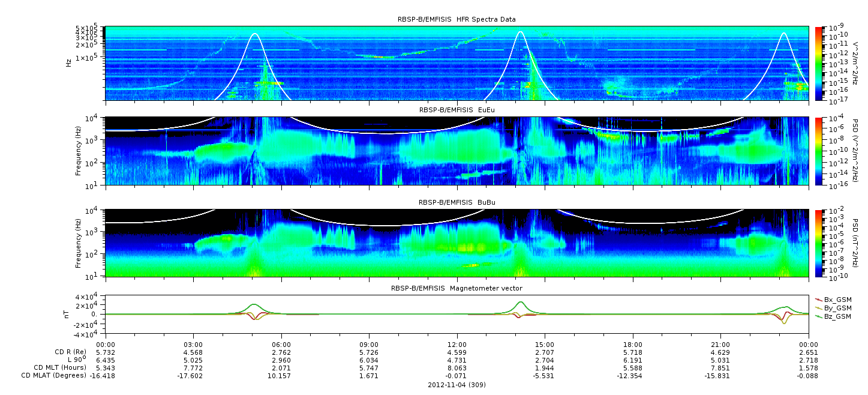Click the HFR spectra color bar
Viewport: 868px width, 395px height.
(819, 63)
